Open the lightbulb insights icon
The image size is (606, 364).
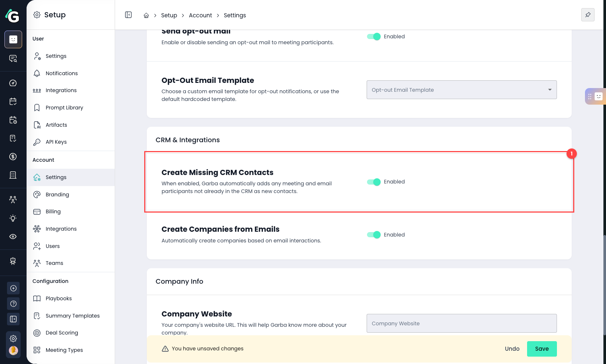click(x=13, y=218)
